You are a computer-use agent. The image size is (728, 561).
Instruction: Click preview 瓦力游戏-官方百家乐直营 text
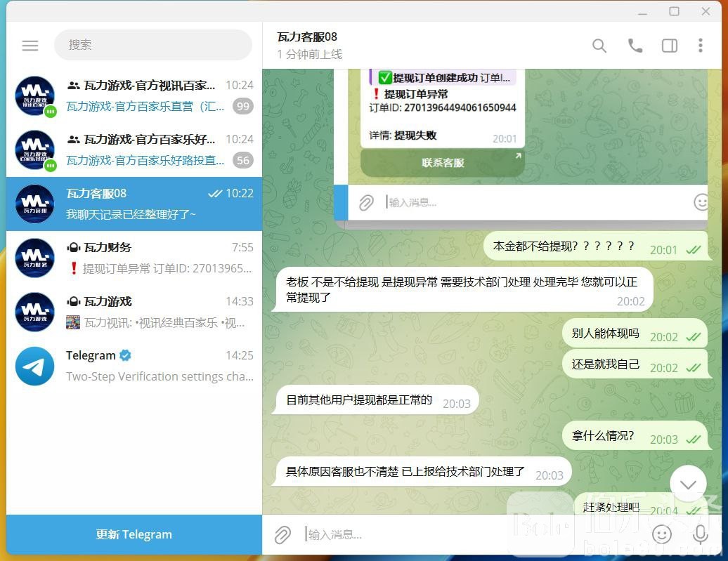pos(145,106)
